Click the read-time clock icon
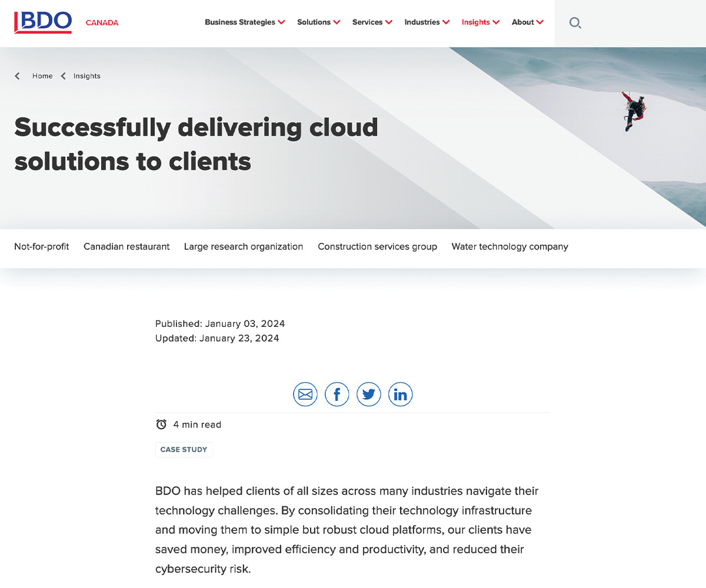This screenshot has height=588, width=706. tap(160, 424)
